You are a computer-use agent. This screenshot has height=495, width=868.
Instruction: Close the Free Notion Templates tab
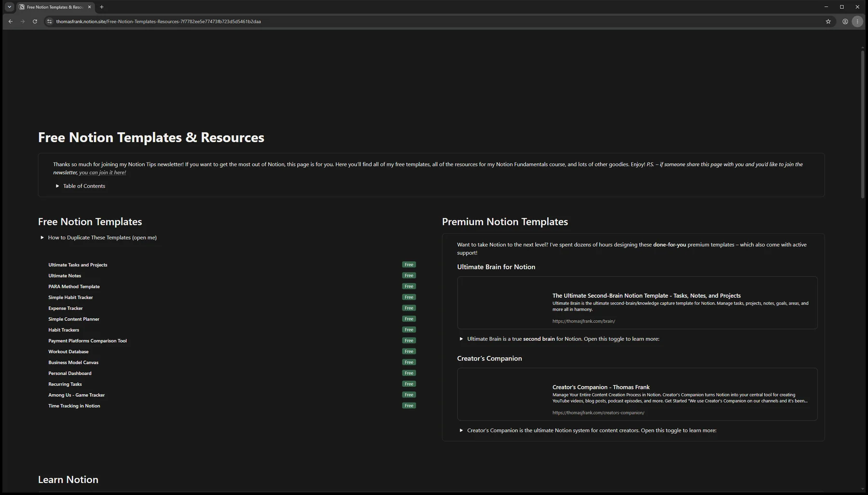(x=89, y=7)
